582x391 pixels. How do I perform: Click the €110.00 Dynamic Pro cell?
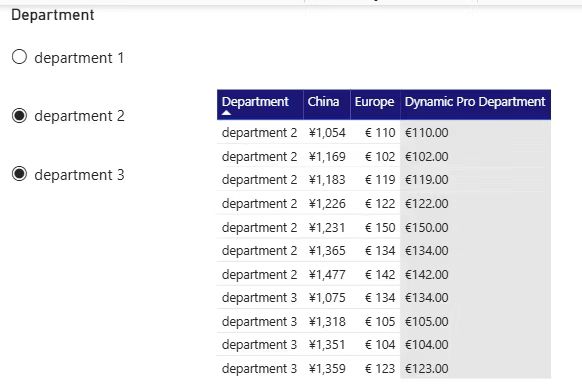click(426, 133)
